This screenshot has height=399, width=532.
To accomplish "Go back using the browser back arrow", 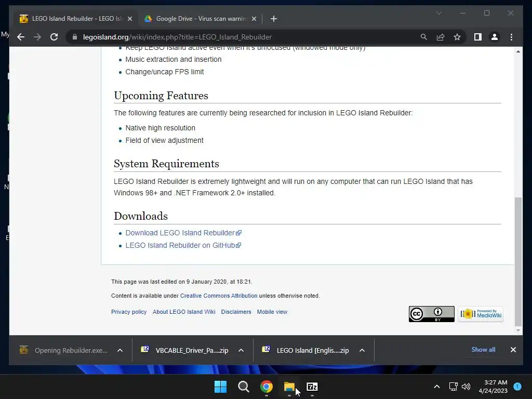I will [21, 37].
